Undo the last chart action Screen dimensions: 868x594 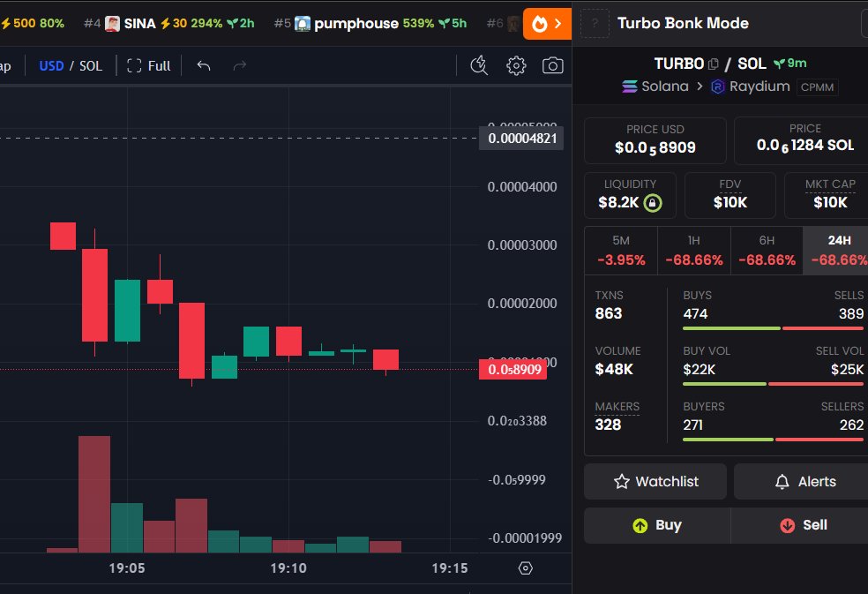coord(204,66)
